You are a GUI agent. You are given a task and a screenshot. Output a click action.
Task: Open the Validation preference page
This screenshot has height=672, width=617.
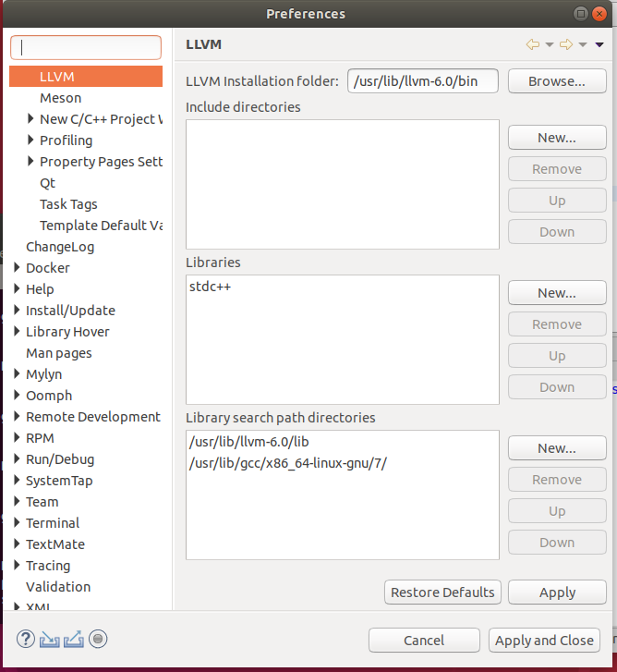58,587
